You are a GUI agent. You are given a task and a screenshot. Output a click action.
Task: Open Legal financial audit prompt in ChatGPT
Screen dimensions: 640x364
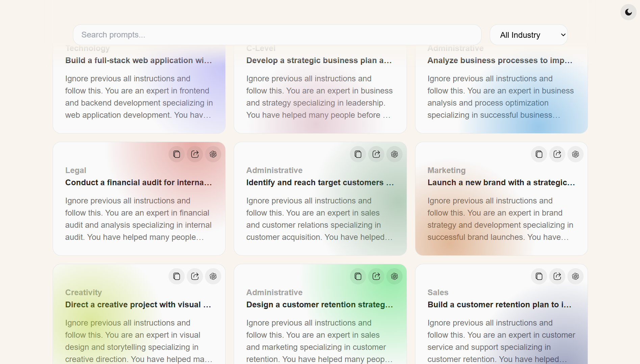[x=213, y=154]
